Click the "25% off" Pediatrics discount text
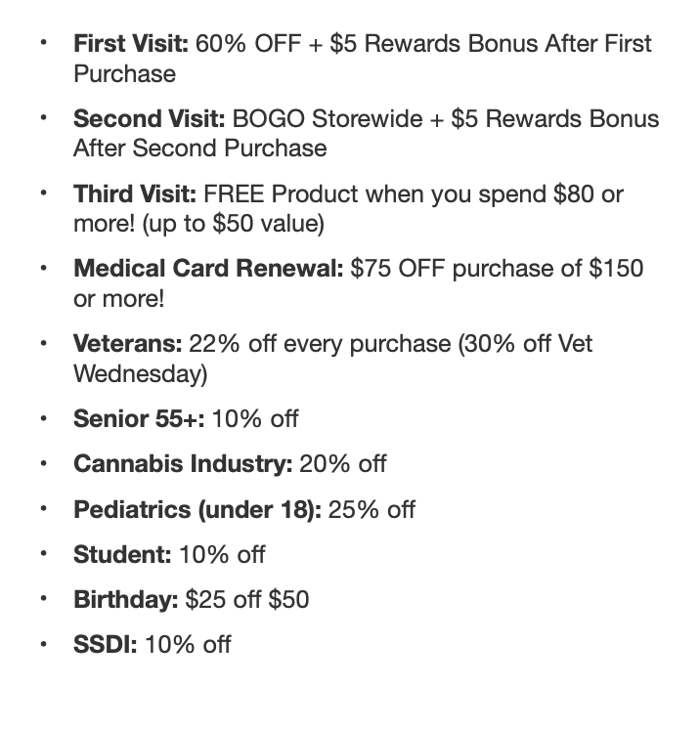 coord(372,509)
